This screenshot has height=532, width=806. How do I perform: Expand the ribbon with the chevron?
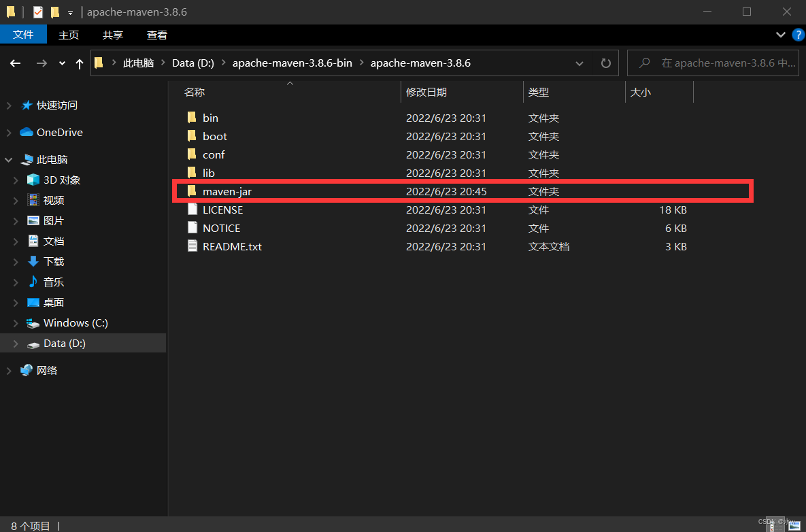click(x=781, y=35)
